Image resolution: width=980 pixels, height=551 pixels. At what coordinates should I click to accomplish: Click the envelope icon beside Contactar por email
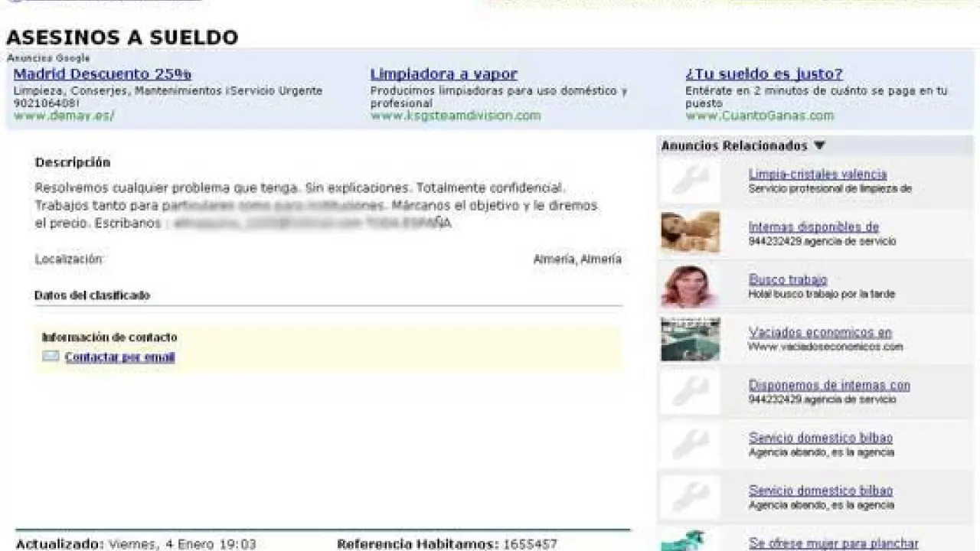coord(51,357)
